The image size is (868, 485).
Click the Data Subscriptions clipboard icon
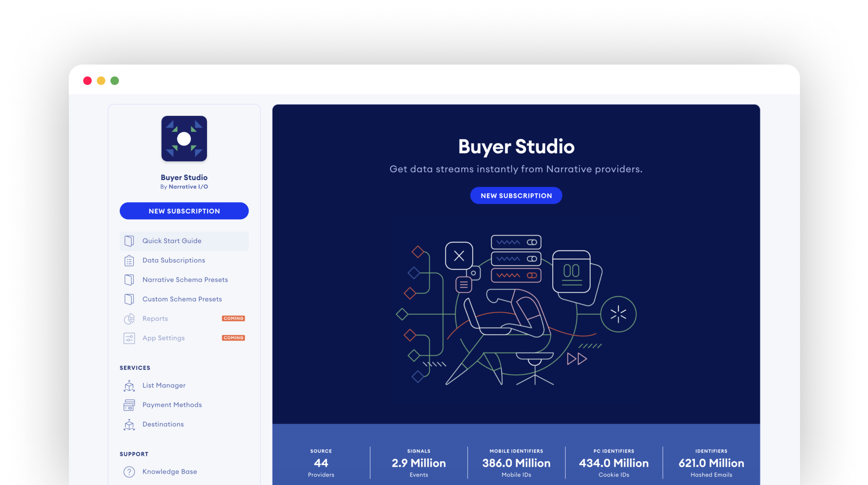click(x=129, y=260)
